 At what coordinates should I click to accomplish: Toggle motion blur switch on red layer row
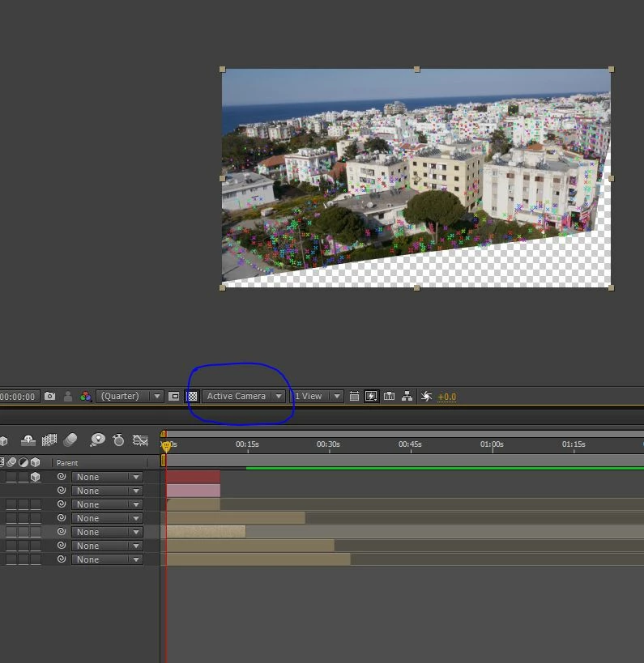point(11,477)
